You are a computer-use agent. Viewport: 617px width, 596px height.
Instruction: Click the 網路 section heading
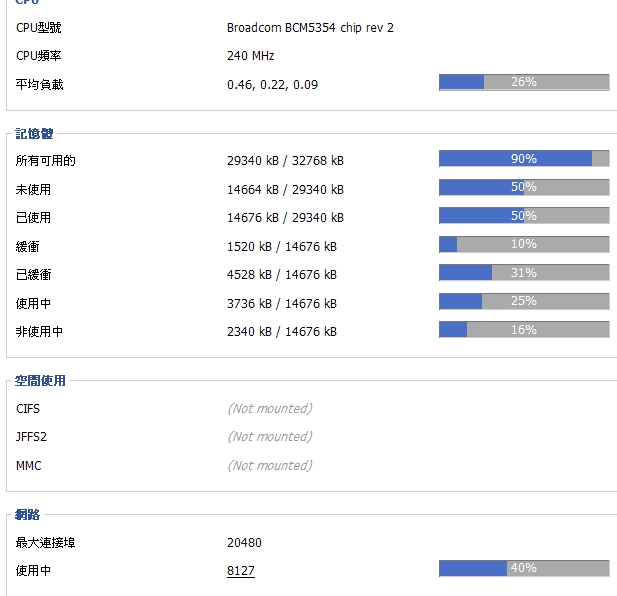27,515
